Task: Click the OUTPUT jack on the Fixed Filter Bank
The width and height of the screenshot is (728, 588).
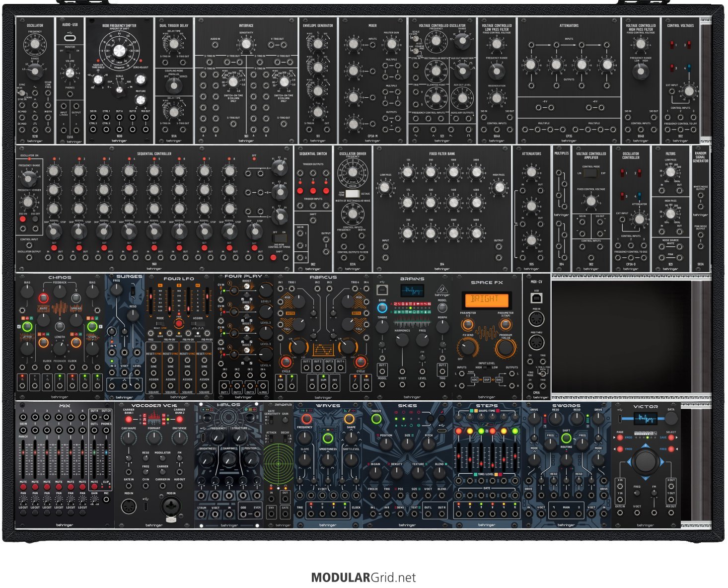Action: [499, 247]
